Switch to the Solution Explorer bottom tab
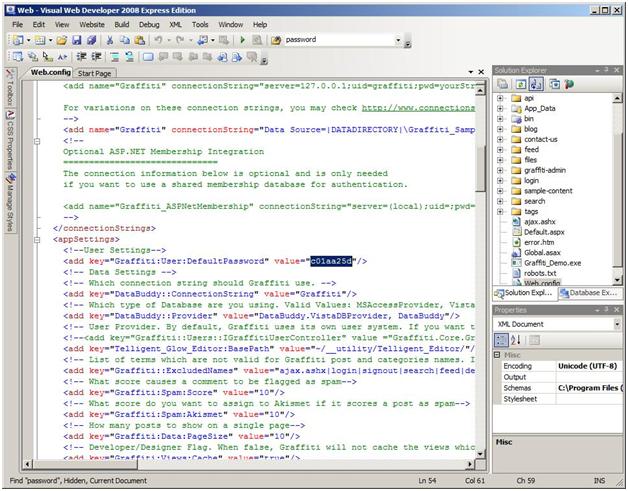This screenshot has width=628, height=491. tap(525, 293)
